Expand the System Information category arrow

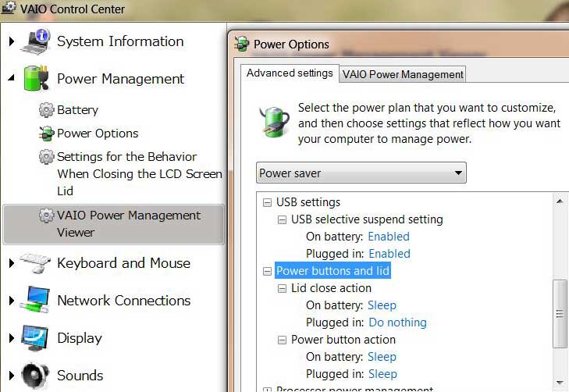[12, 41]
